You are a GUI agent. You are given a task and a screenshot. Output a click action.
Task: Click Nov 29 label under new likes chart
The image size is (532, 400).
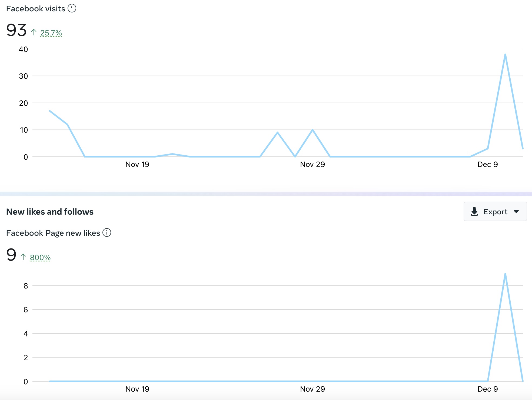[312, 389]
